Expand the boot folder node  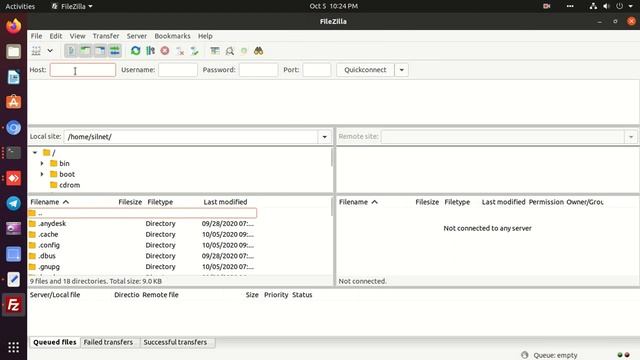pyautogui.click(x=42, y=174)
